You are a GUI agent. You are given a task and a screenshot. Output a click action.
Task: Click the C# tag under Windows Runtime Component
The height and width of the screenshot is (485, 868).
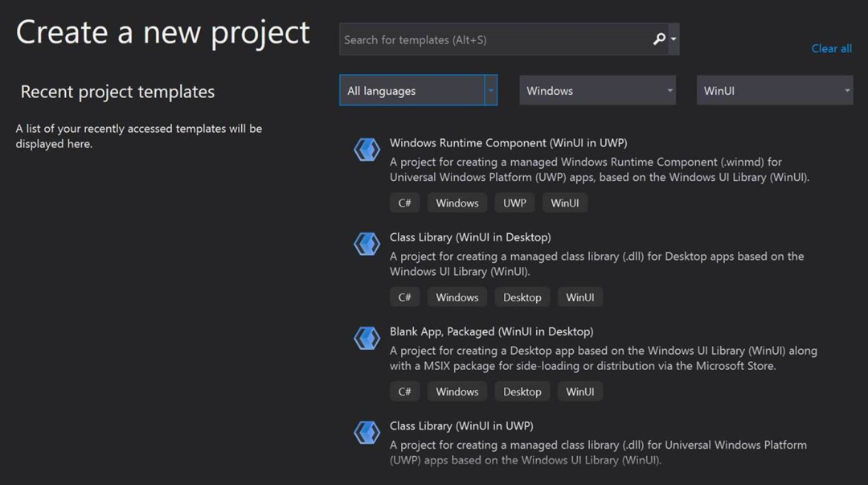click(x=405, y=203)
